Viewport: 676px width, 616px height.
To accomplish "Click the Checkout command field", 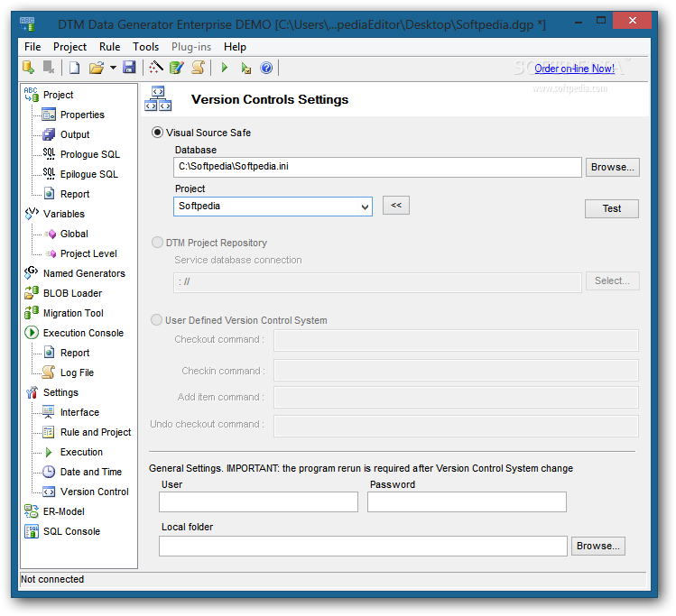I will (x=456, y=340).
